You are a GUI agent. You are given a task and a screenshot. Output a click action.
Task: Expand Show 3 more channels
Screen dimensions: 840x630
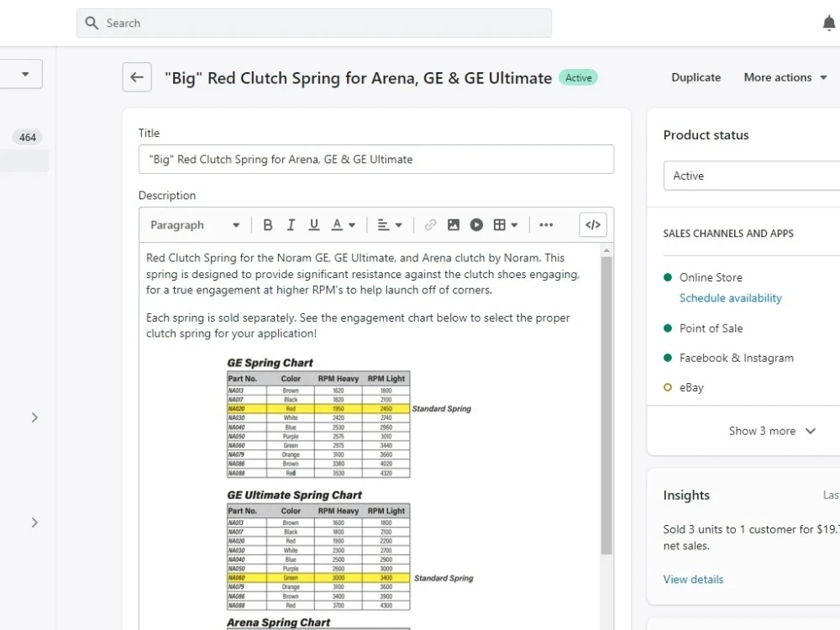[x=772, y=431]
